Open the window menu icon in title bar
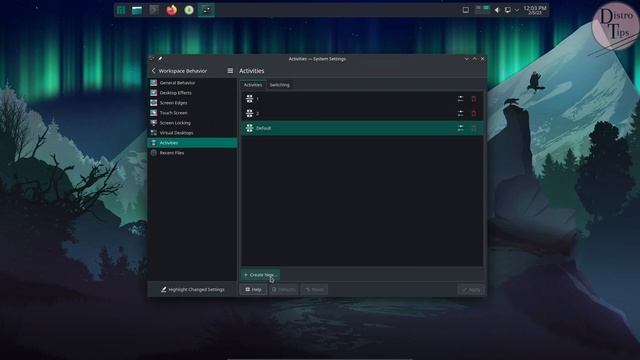 152,59
